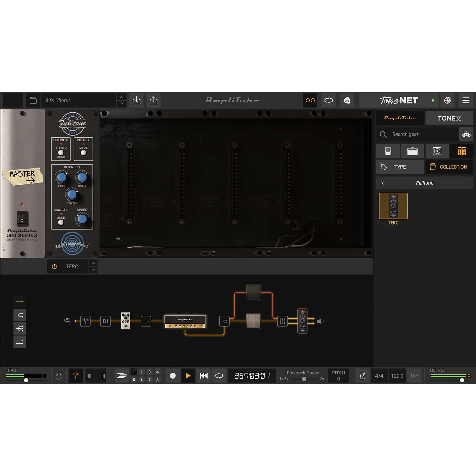
Task: Click the Output level slider handle
Action: (462, 380)
